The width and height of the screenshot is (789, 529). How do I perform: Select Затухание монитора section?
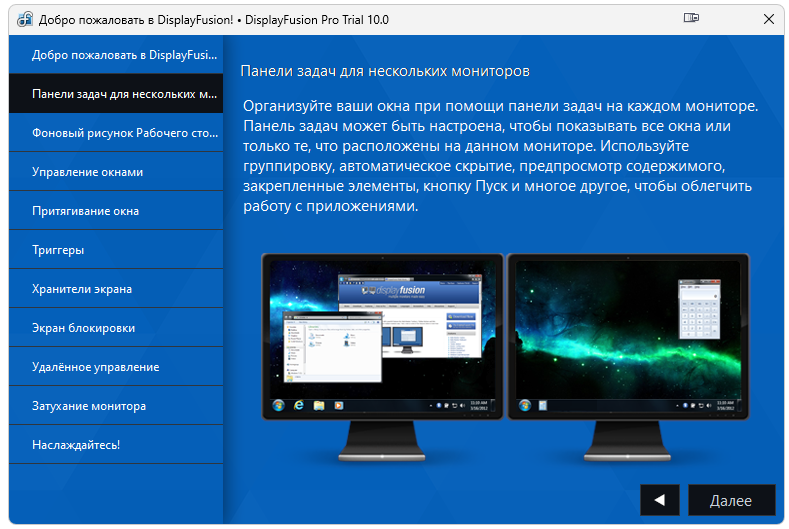pyautogui.click(x=116, y=406)
